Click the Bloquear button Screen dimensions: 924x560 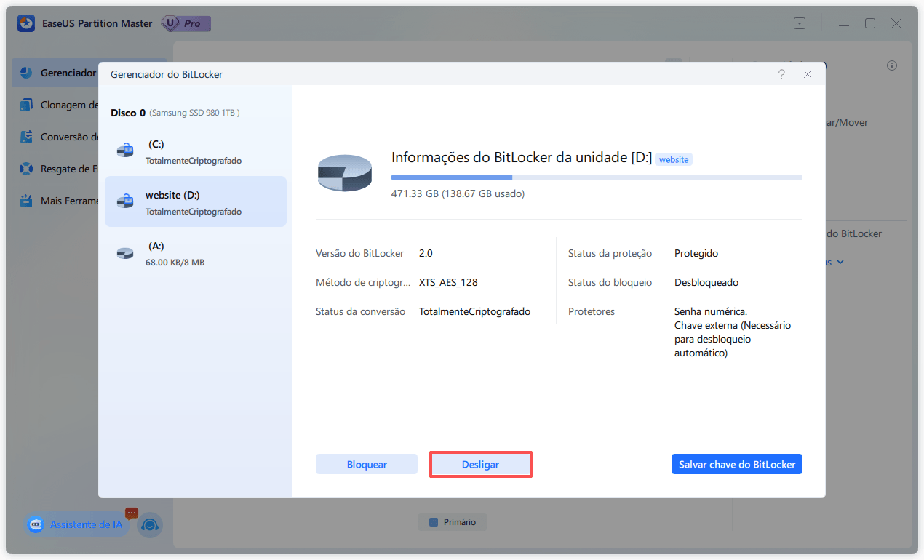tap(367, 464)
